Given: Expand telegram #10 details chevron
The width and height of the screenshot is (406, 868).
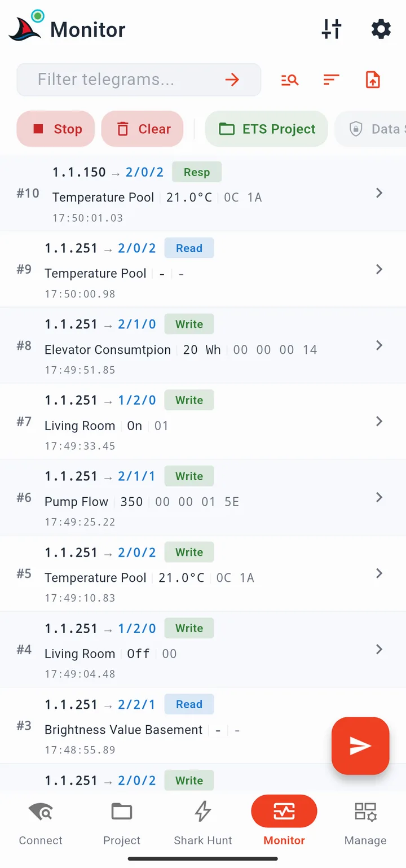Looking at the screenshot, I should point(379,193).
